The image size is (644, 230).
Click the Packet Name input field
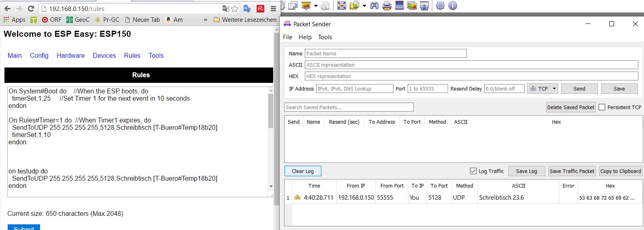[x=386, y=53]
